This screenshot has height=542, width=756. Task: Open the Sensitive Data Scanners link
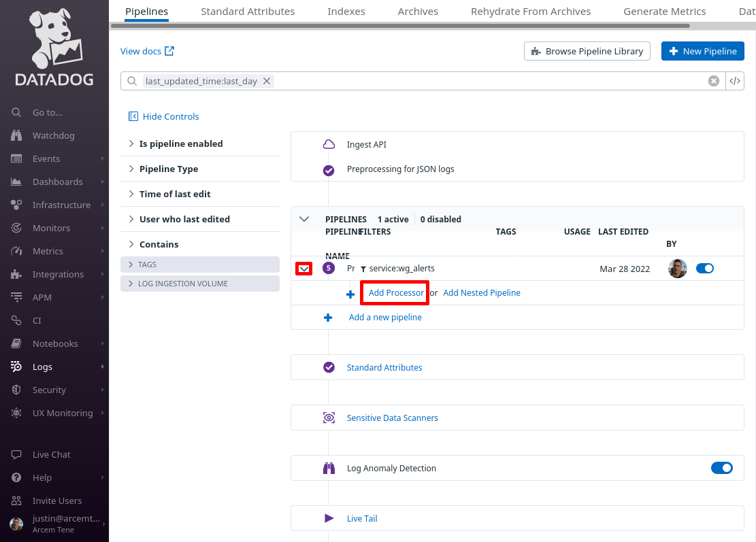click(x=393, y=418)
